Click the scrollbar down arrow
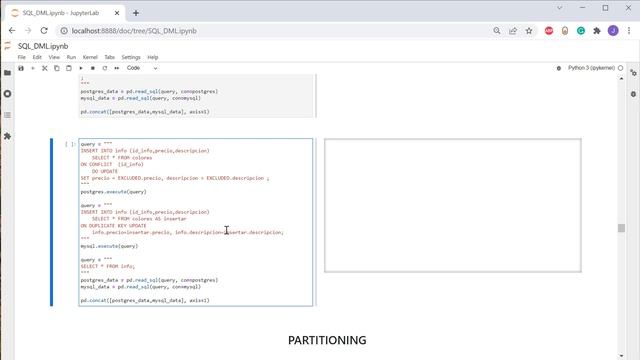The width and height of the screenshot is (640, 360). click(x=621, y=356)
